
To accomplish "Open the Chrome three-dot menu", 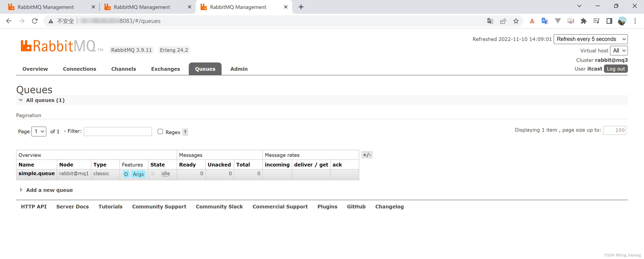I will [635, 21].
